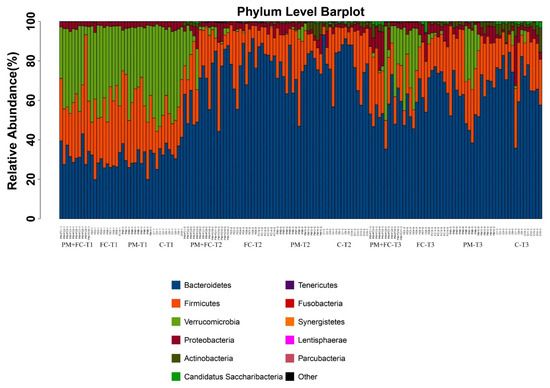Click the Firmicutes legend color swatch
The height and width of the screenshot is (388, 550).
click(x=176, y=303)
